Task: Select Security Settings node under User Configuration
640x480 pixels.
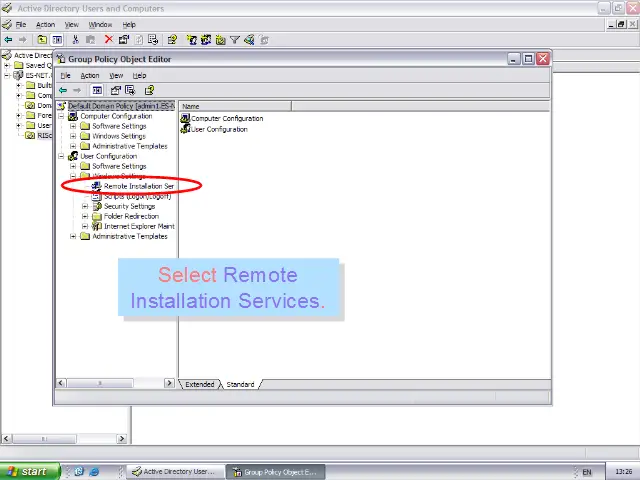Action: (129, 206)
